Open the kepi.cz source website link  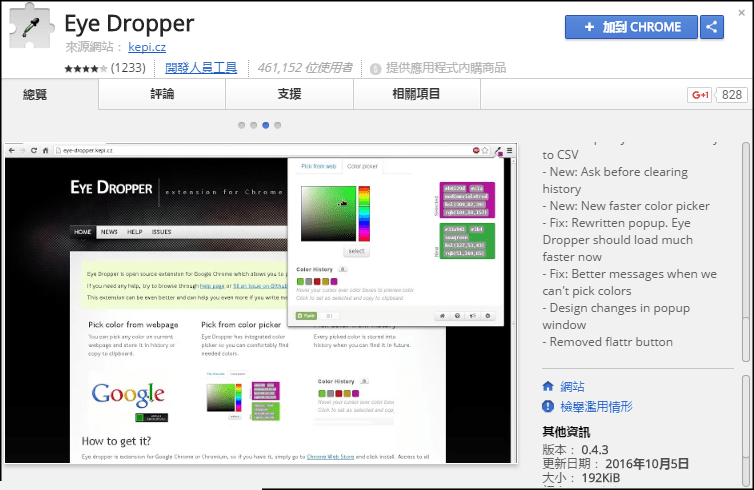pos(146,46)
